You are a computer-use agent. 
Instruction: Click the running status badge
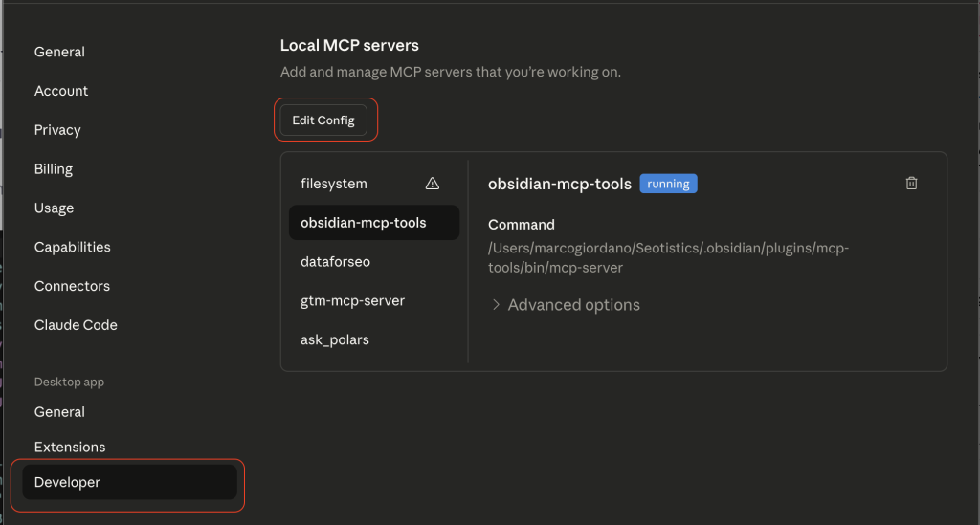[x=668, y=184]
